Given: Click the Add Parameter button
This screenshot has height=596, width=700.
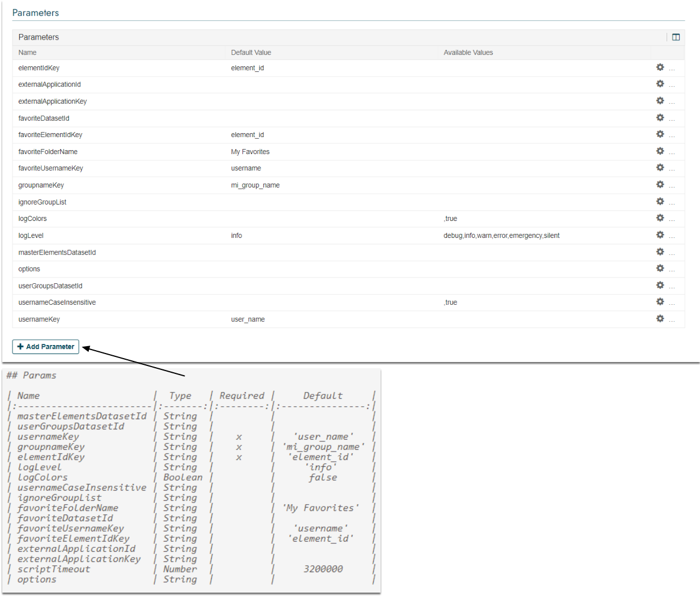Looking at the screenshot, I should (x=45, y=347).
